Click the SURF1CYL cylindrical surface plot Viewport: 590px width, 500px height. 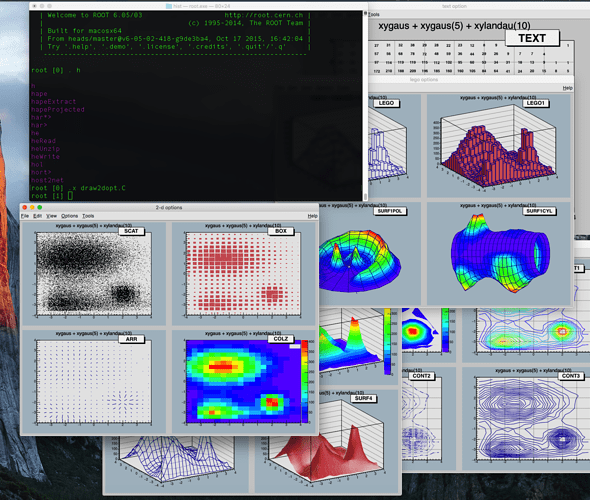[499, 254]
